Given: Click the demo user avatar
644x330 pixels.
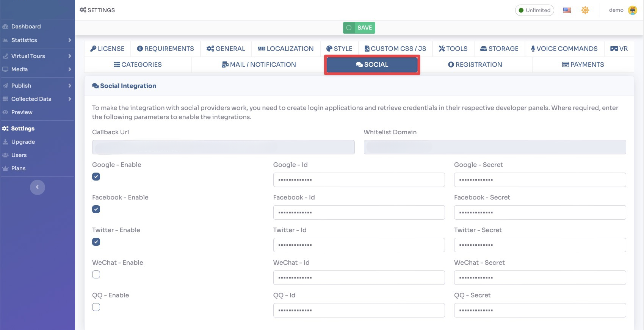Looking at the screenshot, I should click(x=633, y=10).
